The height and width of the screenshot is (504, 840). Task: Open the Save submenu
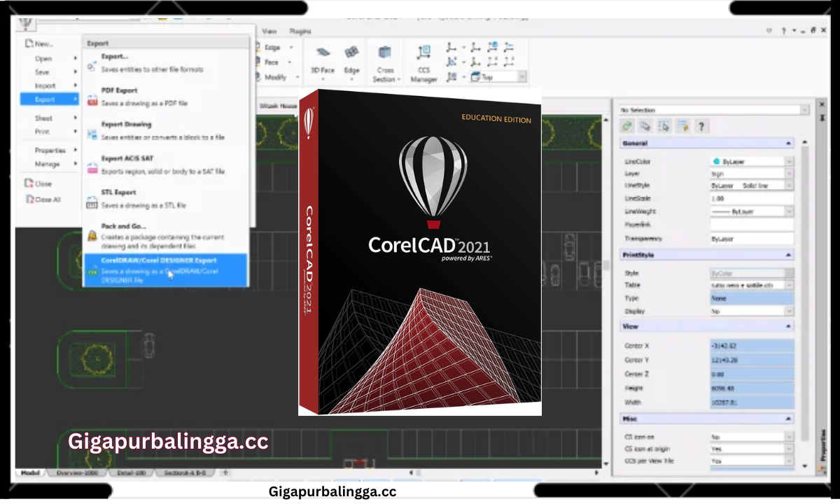(x=48, y=72)
